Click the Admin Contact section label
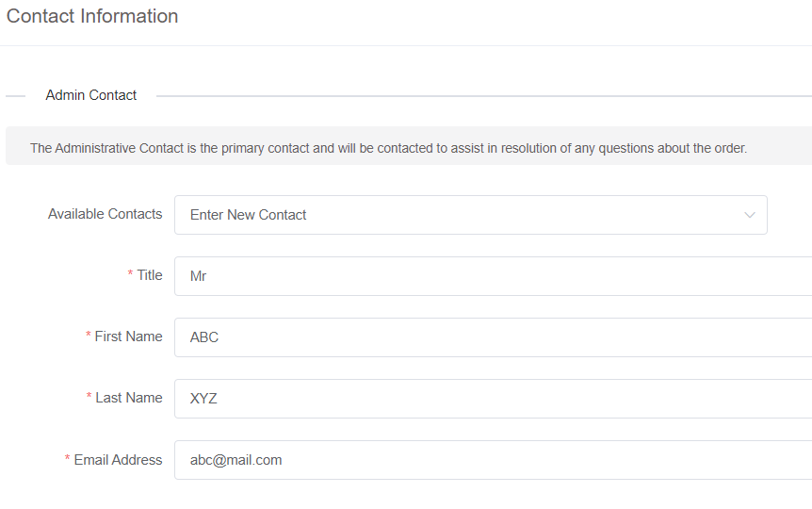 click(91, 95)
